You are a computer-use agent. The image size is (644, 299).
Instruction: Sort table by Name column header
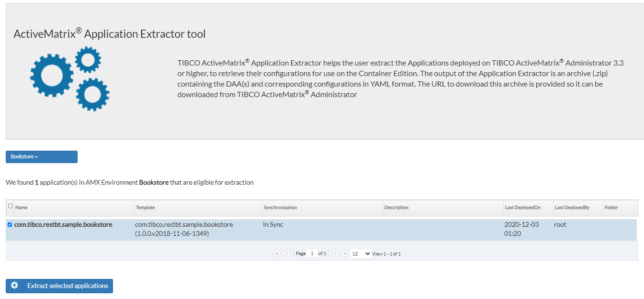74,208
